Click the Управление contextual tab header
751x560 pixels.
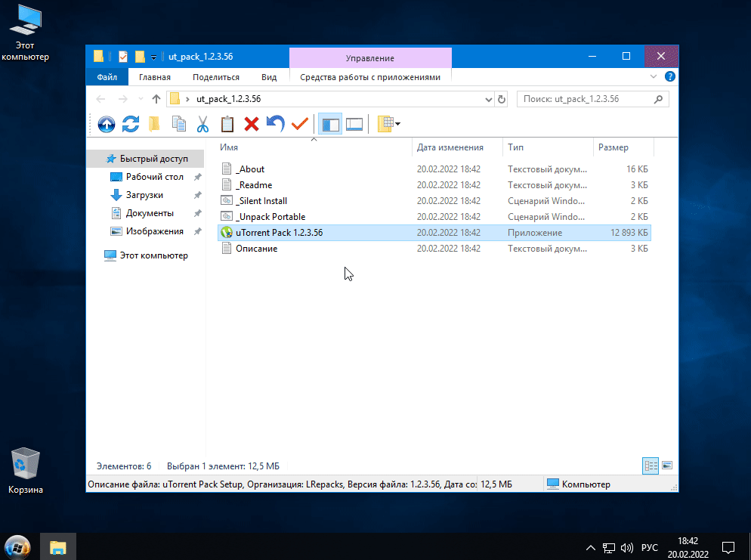[370, 58]
